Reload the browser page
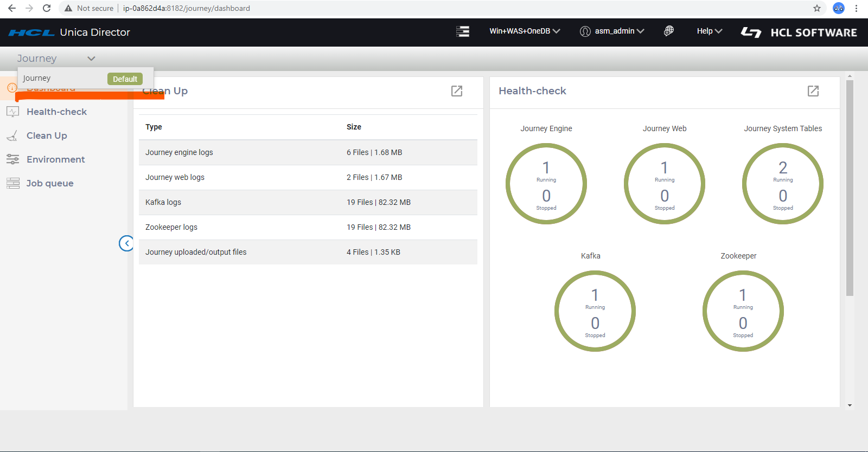Viewport: 868px width, 452px height. [47, 8]
